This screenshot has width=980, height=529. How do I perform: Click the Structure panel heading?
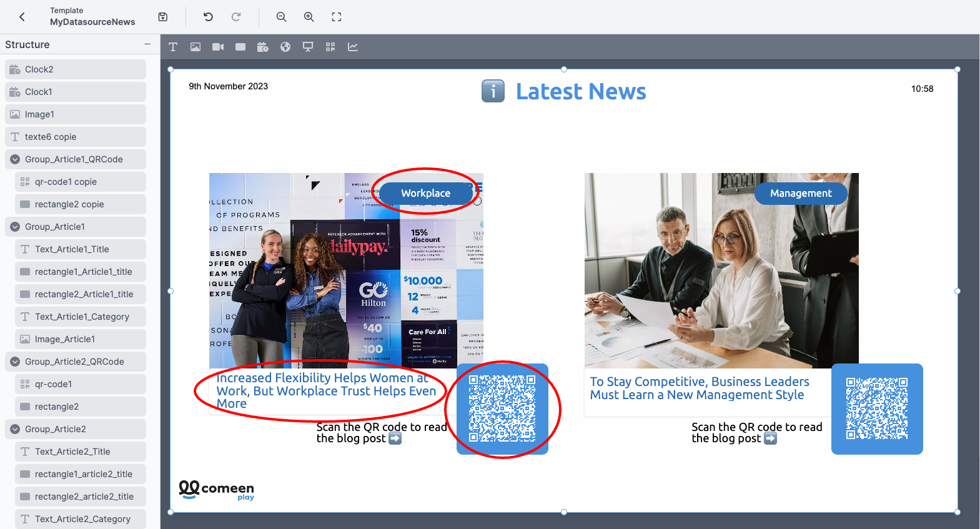point(27,44)
